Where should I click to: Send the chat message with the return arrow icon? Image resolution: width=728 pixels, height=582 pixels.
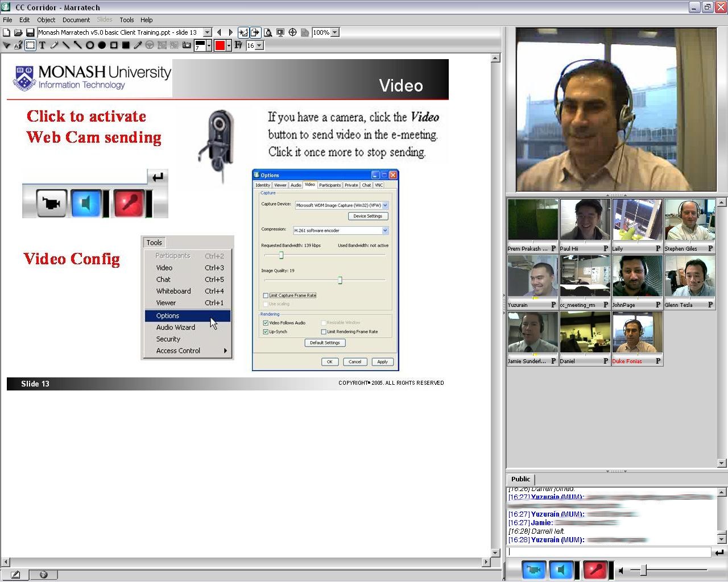point(719,552)
